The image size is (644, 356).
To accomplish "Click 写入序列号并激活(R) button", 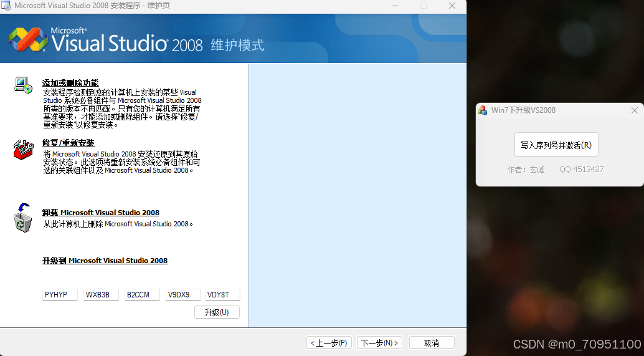I will tap(556, 145).
